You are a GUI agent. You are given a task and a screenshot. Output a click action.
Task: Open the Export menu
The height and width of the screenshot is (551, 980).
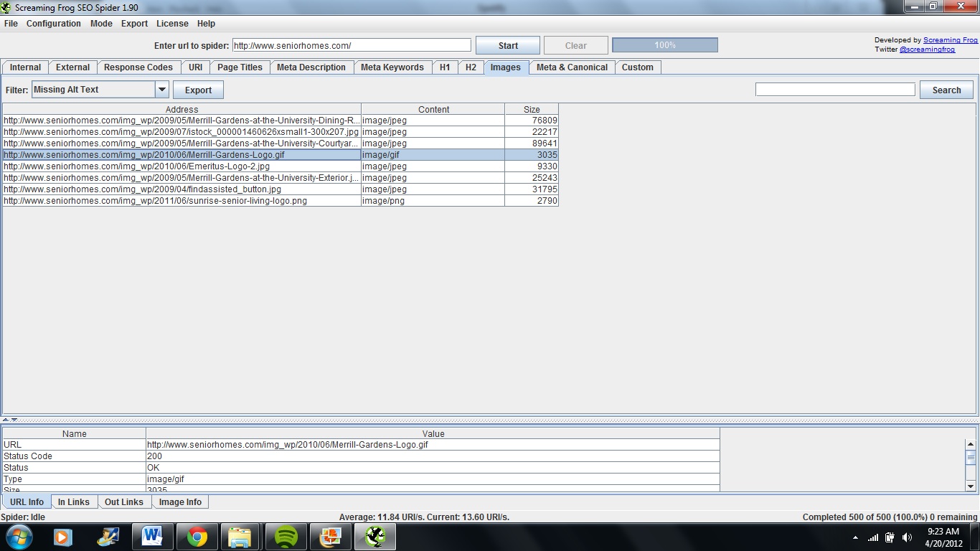pyautogui.click(x=134, y=24)
